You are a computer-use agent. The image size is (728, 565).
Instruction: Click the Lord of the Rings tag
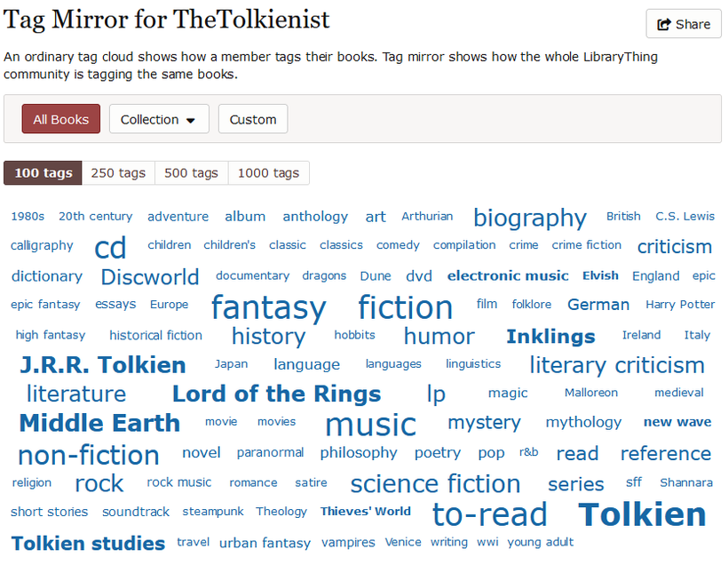pyautogui.click(x=277, y=394)
